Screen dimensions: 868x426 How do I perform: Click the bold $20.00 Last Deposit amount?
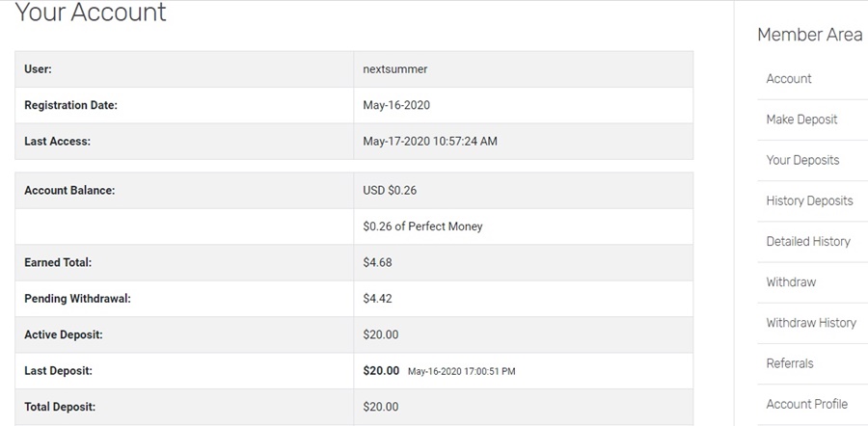381,370
